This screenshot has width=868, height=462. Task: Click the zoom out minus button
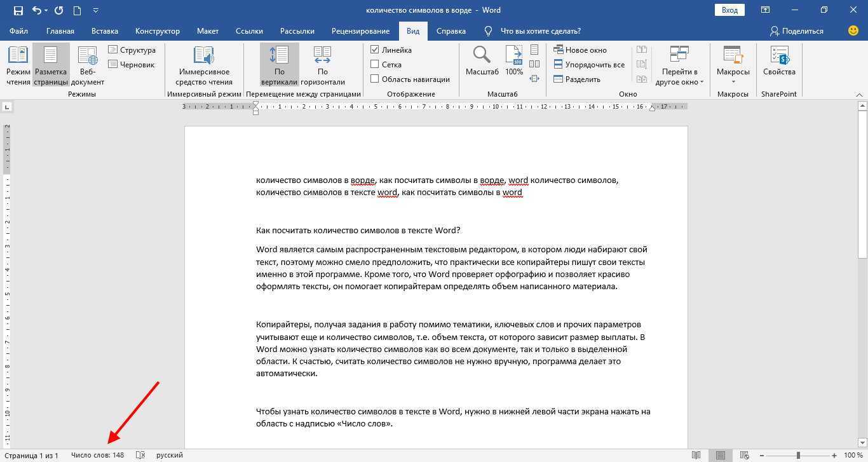763,455
